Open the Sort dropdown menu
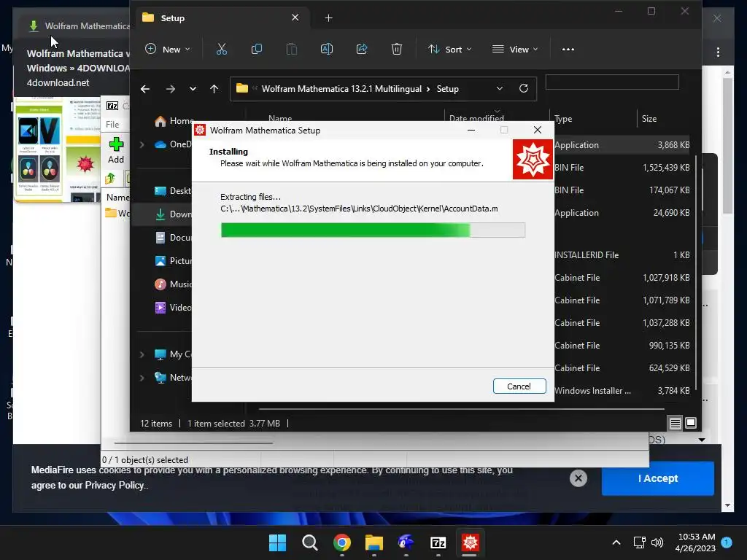Screen dimensions: 747x560 click(449, 49)
